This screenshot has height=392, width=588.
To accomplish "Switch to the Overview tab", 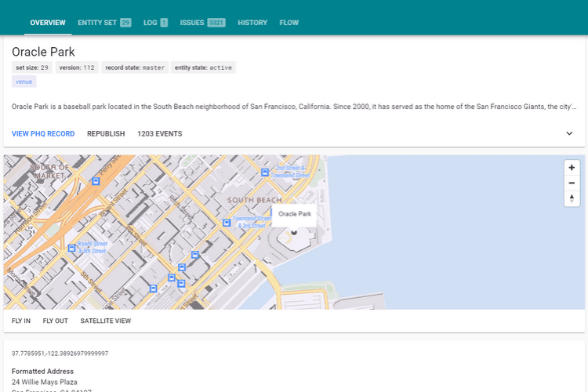I will click(x=48, y=23).
